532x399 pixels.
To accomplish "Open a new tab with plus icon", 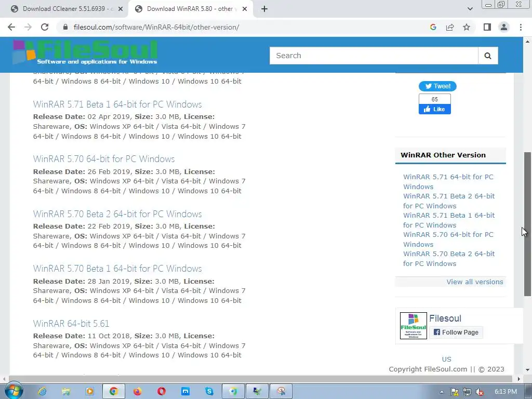I will (x=264, y=9).
